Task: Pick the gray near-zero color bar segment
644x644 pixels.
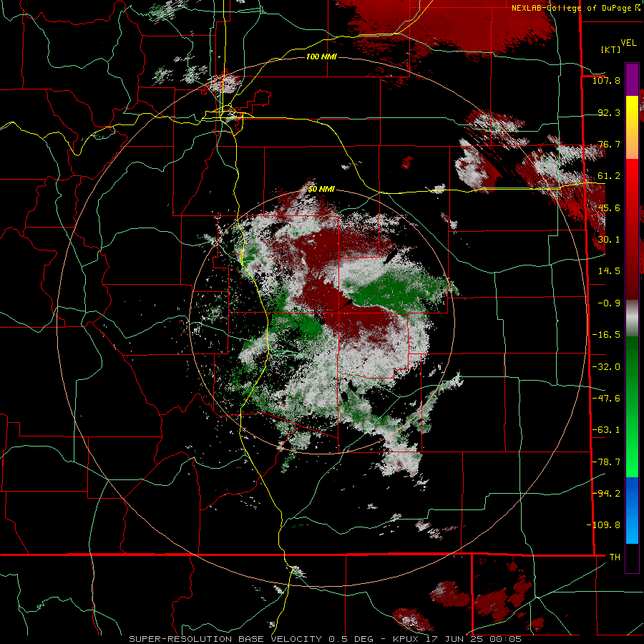Action: pyautogui.click(x=632, y=318)
